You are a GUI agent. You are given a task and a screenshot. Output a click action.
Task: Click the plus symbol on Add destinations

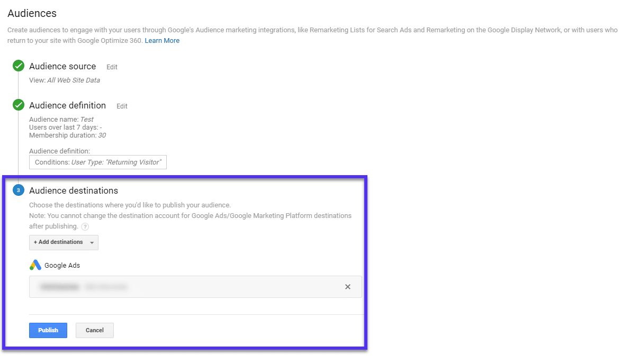coord(35,242)
